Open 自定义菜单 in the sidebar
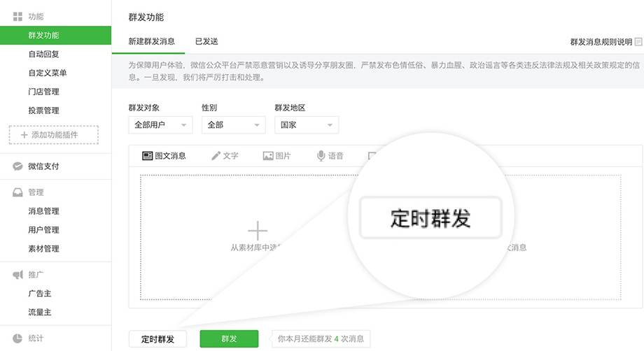 point(48,73)
